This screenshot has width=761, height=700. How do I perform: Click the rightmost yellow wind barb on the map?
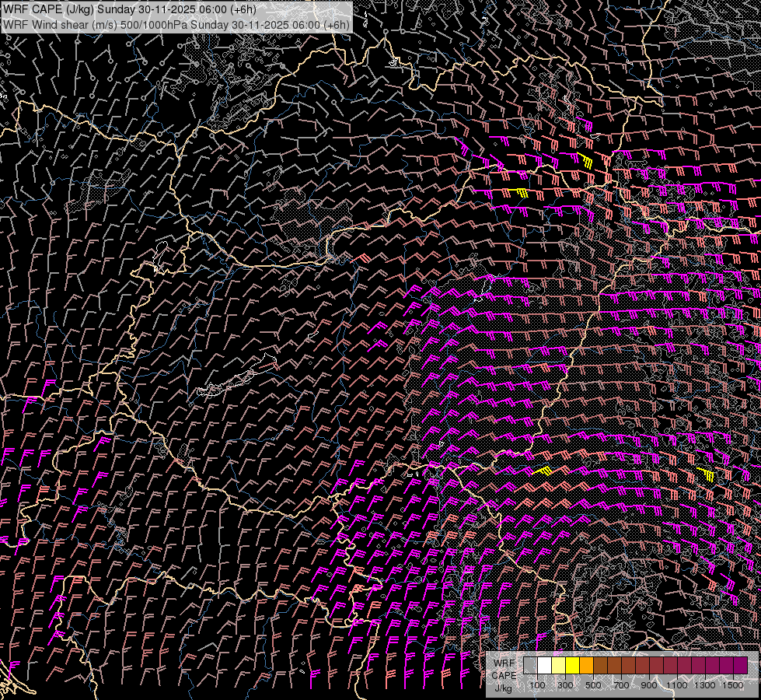[x=705, y=474]
